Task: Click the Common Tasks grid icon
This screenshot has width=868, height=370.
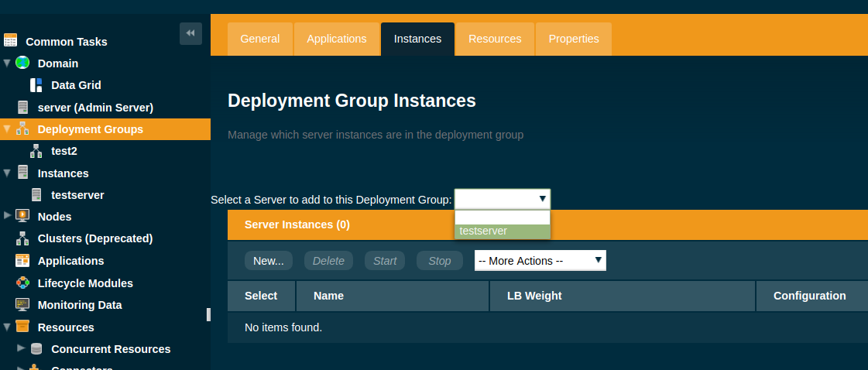Action: tap(10, 41)
